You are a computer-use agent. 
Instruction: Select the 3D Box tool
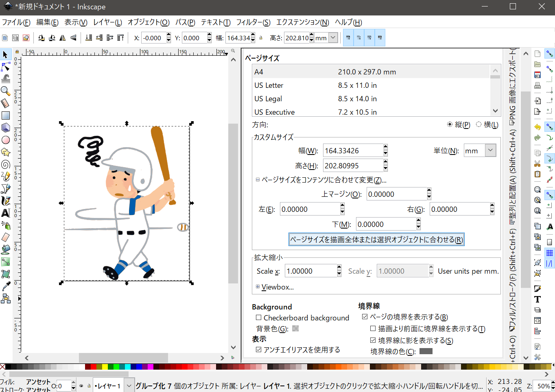(x=5, y=128)
